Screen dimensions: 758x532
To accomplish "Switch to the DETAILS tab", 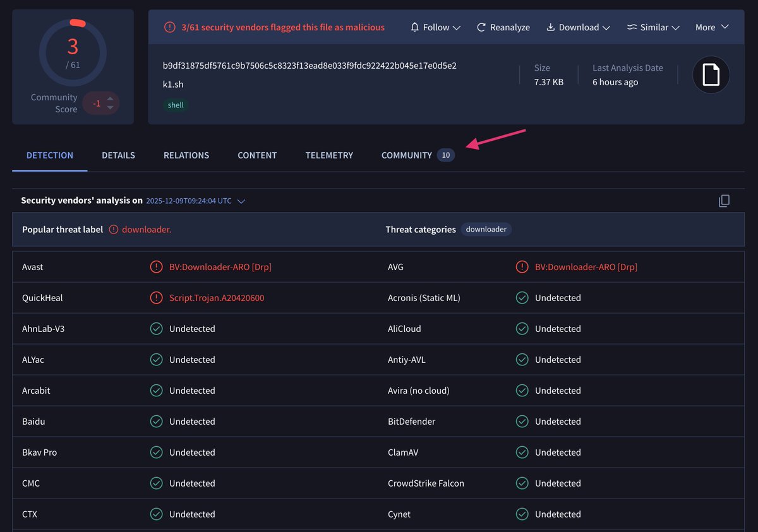I will (118, 155).
